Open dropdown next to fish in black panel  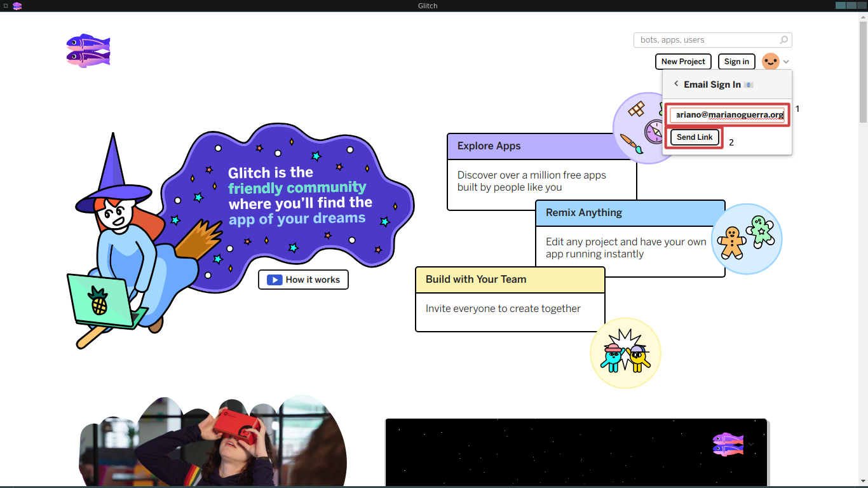[x=751, y=444]
